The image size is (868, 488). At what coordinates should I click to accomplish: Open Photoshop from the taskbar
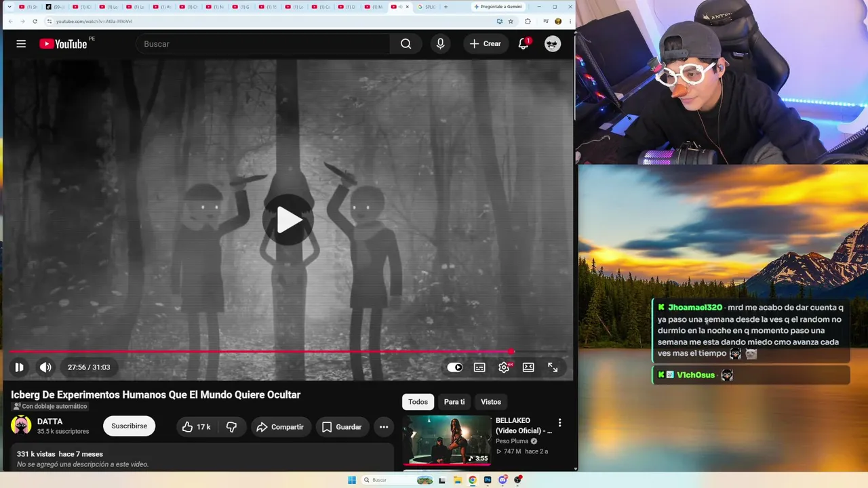[x=488, y=480]
